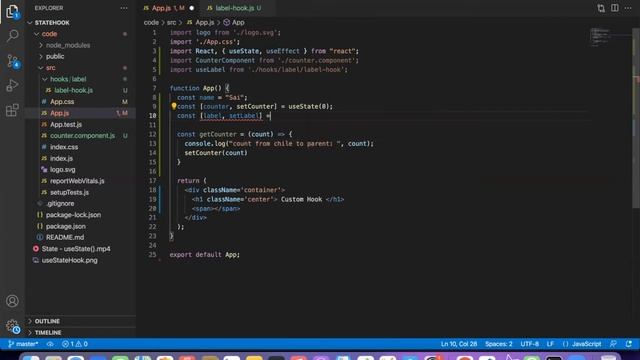Open reportWebVitals.js file
Image resolution: width=640 pixels, height=360 pixels.
pyautogui.click(x=77, y=181)
